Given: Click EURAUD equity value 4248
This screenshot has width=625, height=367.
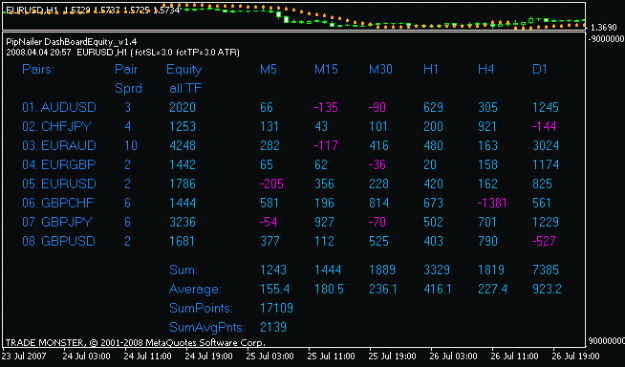Looking at the screenshot, I should 183,145.
